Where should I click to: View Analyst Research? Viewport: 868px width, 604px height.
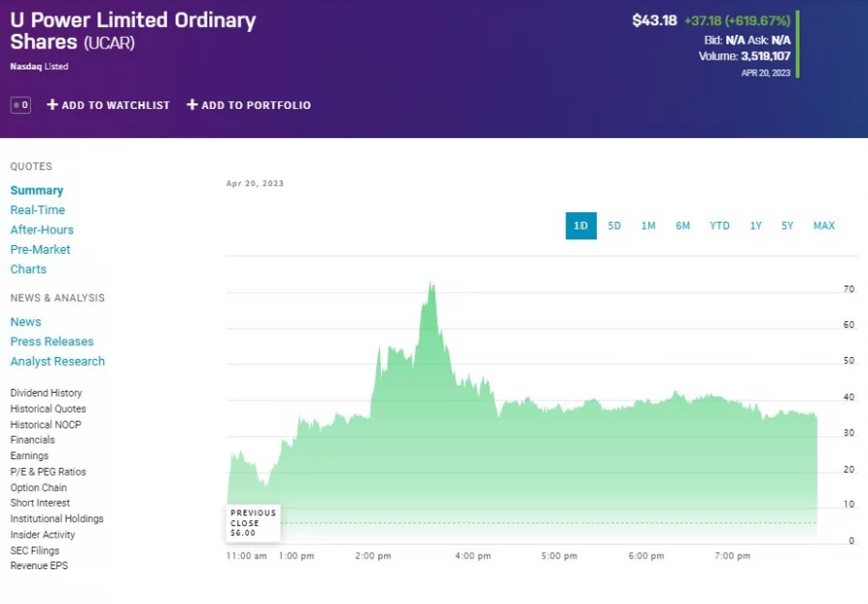[57, 361]
